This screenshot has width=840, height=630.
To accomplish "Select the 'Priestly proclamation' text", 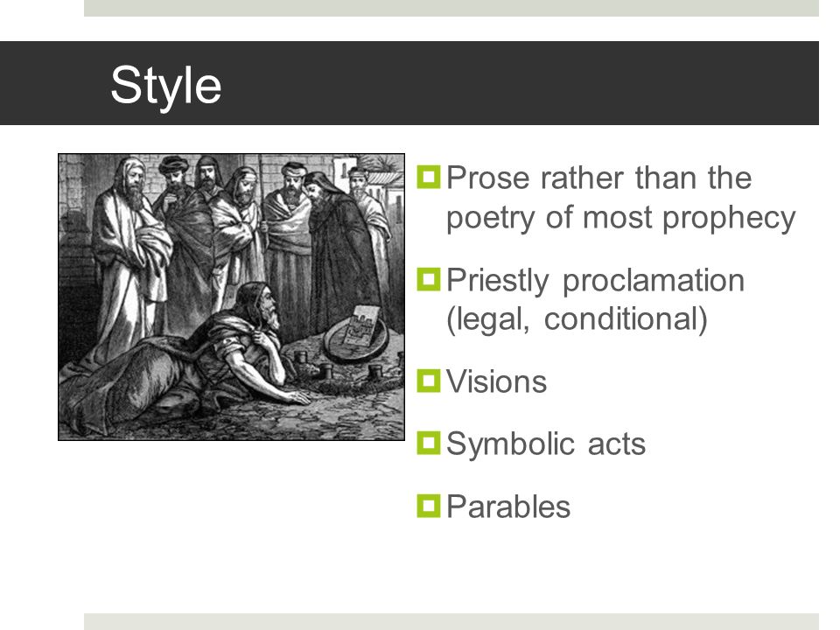I will [x=595, y=280].
